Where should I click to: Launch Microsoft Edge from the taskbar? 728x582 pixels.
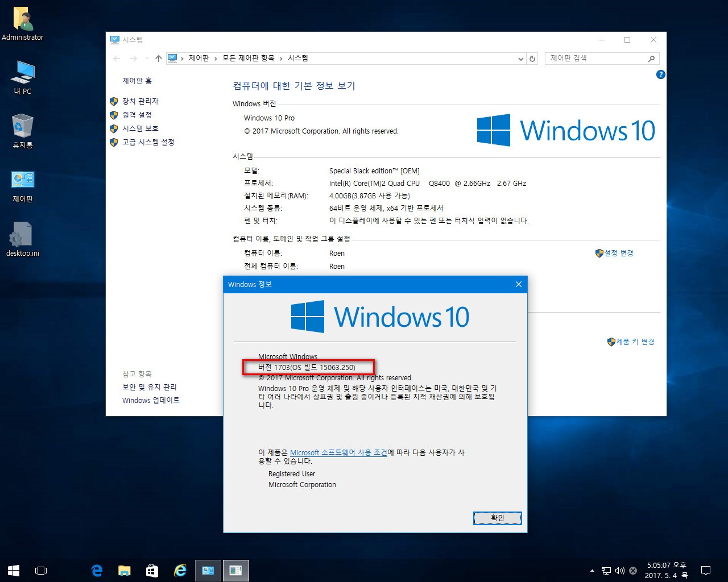tap(97, 570)
